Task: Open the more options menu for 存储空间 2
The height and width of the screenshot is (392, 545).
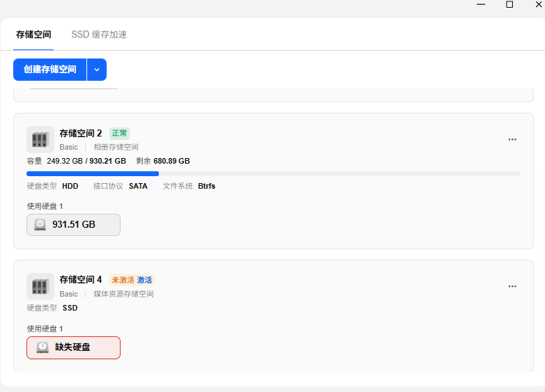Action: [512, 139]
